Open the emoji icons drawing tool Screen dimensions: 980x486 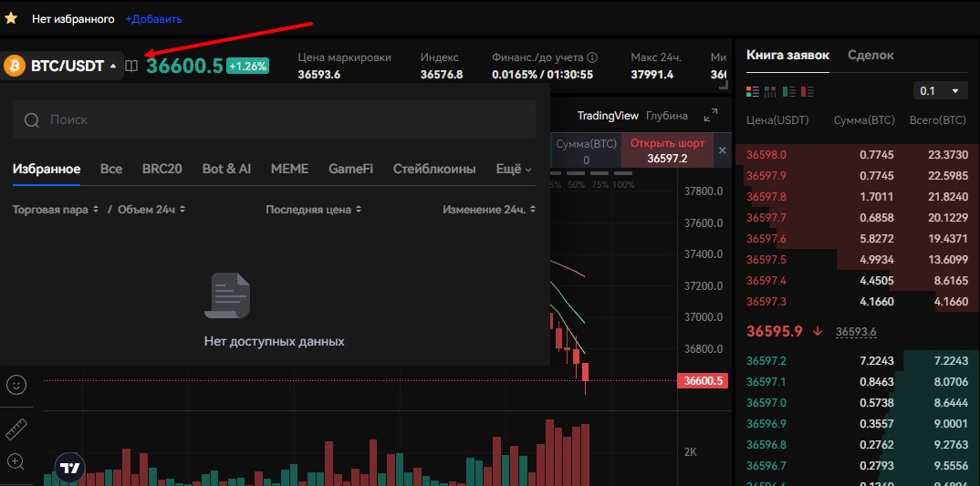coord(16,385)
